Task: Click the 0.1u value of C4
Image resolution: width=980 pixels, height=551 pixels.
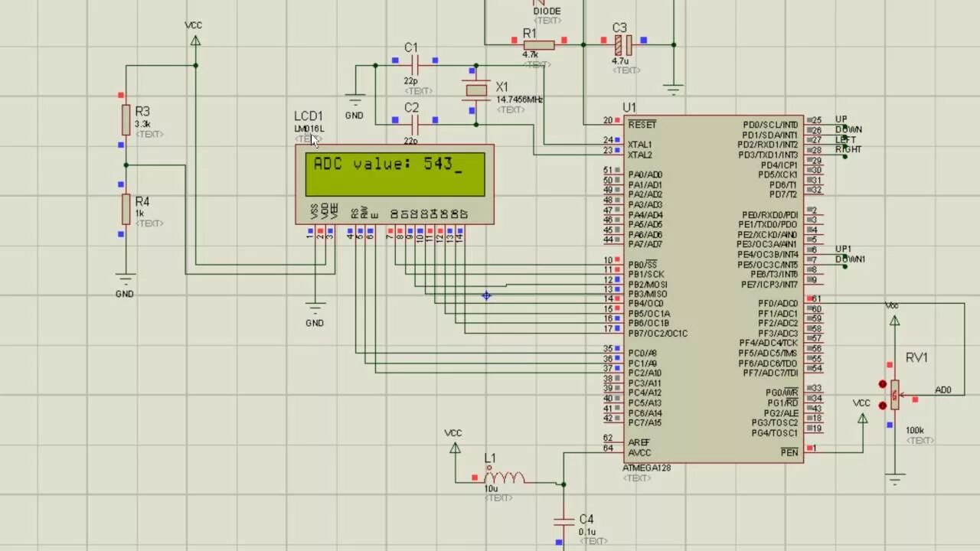Action: point(587,532)
